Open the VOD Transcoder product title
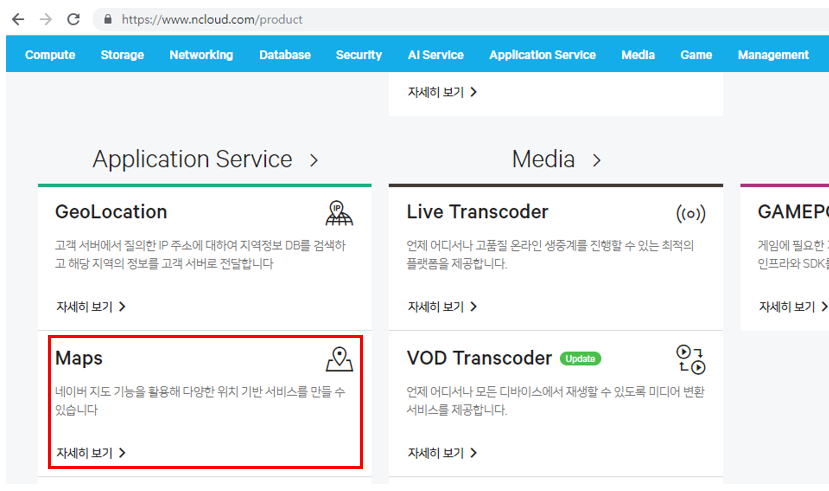Viewport: 829px width, 491px height. tap(479, 358)
